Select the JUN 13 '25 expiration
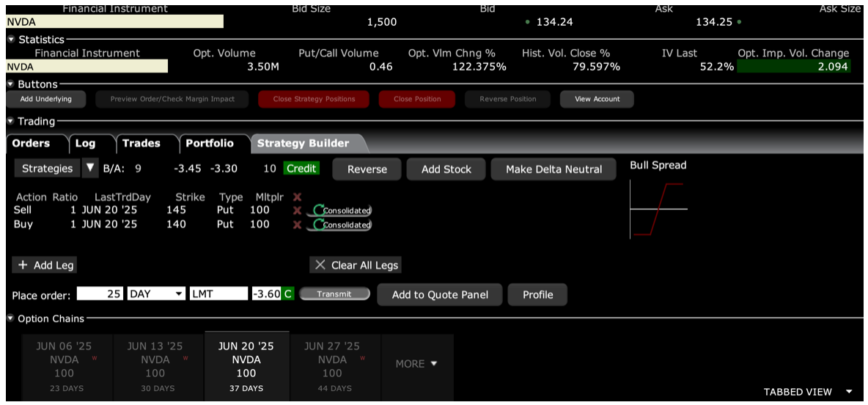This screenshot has height=405, width=868. 155,365
